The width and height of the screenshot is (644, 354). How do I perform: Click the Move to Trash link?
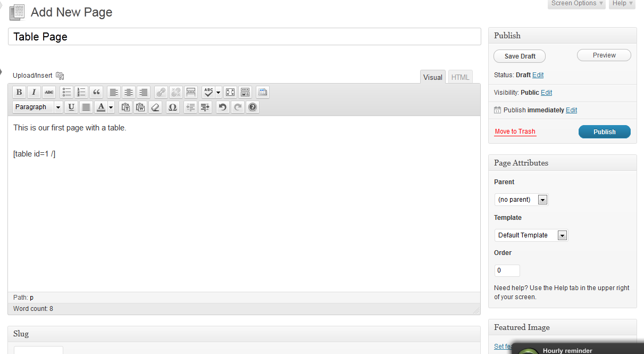[515, 131]
